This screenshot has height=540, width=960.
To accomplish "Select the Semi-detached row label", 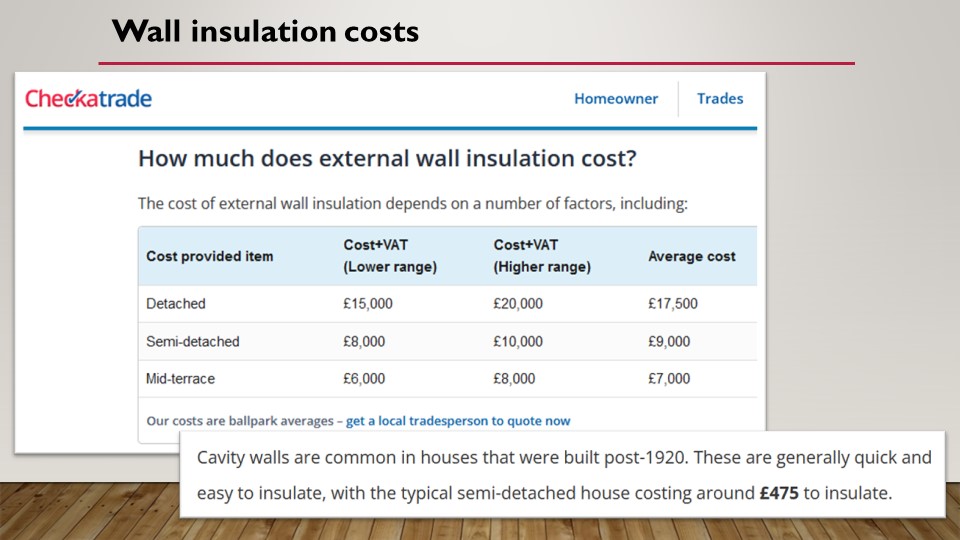I will point(193,342).
